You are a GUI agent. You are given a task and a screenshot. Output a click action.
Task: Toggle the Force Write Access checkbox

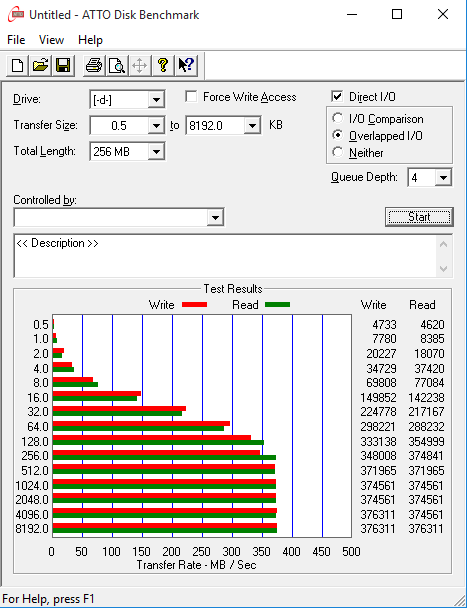191,97
